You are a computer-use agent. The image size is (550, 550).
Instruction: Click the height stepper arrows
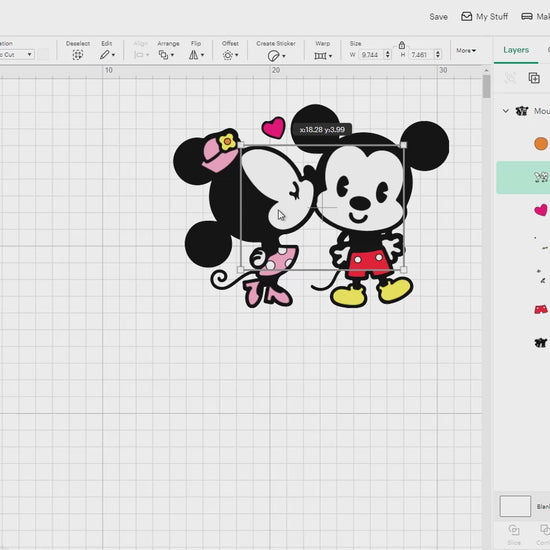click(437, 54)
